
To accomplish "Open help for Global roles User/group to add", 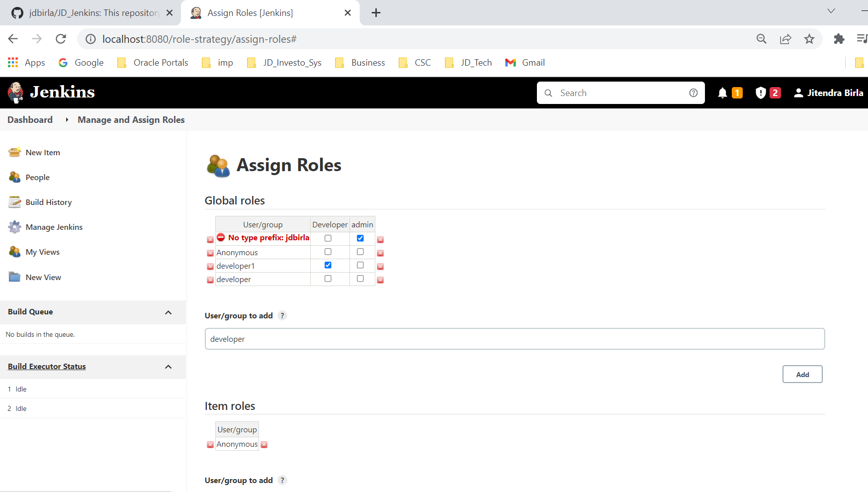I will (x=282, y=315).
